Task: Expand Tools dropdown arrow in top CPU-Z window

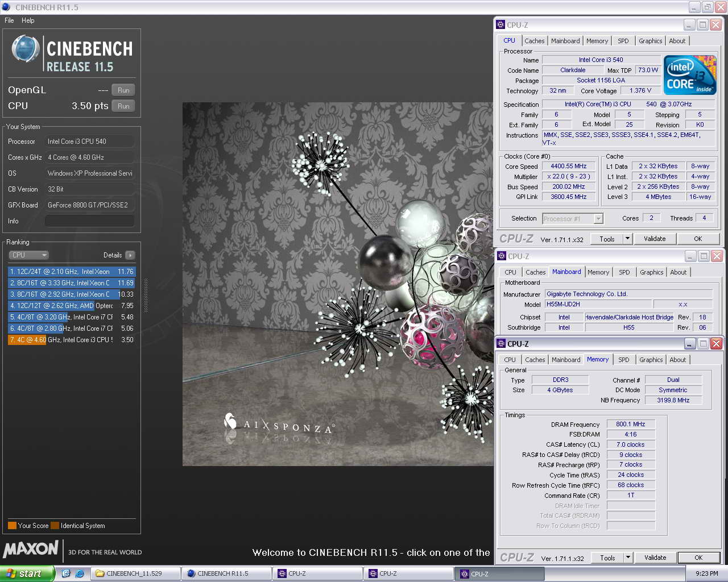Action: point(628,239)
